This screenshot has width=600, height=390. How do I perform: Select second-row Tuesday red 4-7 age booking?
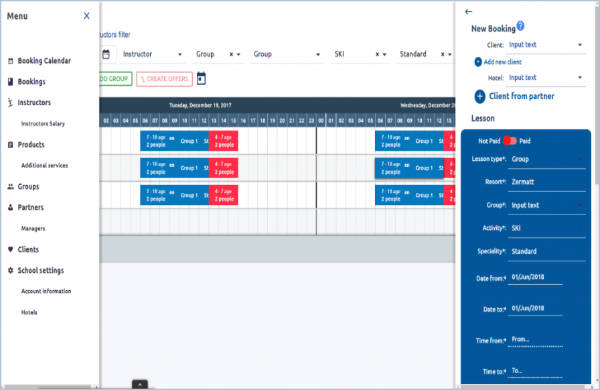pos(223,168)
